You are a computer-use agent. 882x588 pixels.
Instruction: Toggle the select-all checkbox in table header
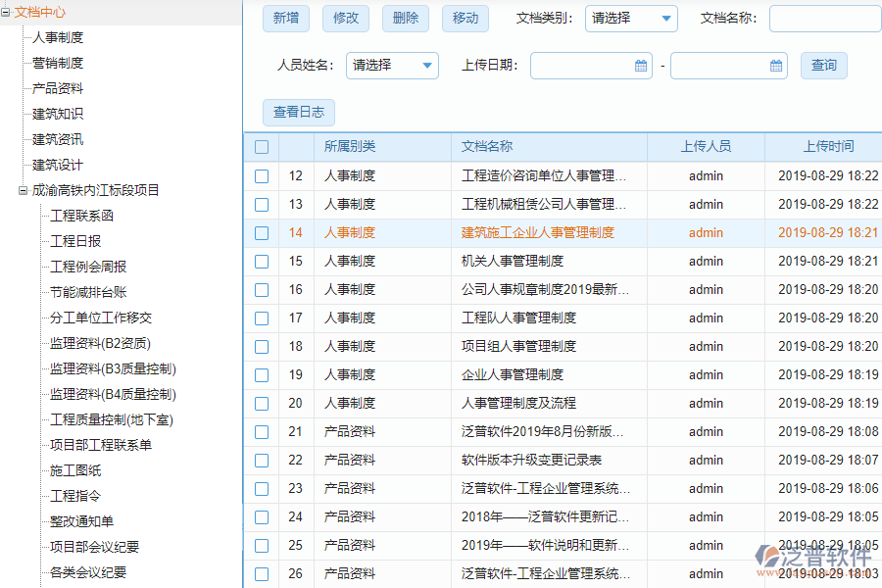262,145
